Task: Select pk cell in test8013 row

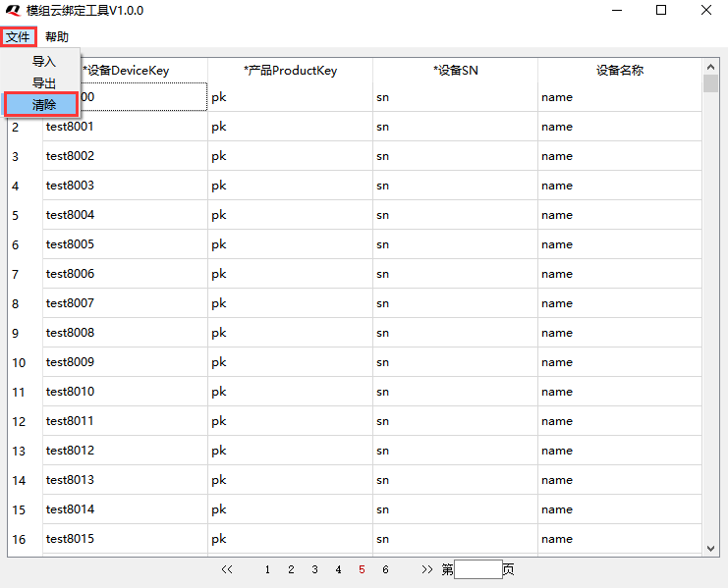Action: (290, 480)
